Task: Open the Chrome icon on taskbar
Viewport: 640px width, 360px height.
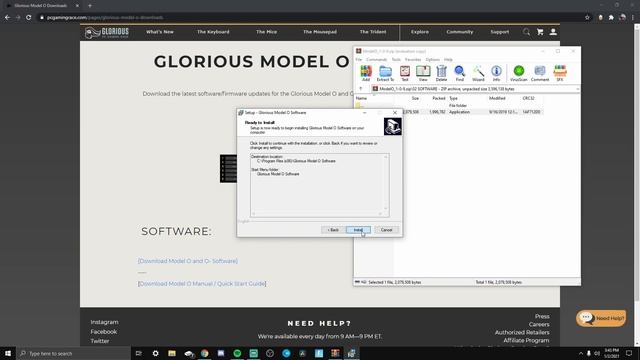Action: (204, 353)
